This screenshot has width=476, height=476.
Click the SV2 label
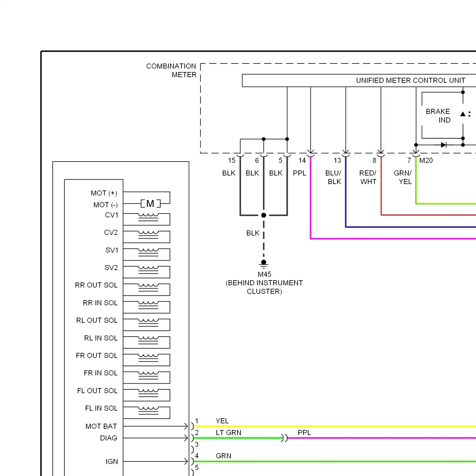pyautogui.click(x=111, y=268)
